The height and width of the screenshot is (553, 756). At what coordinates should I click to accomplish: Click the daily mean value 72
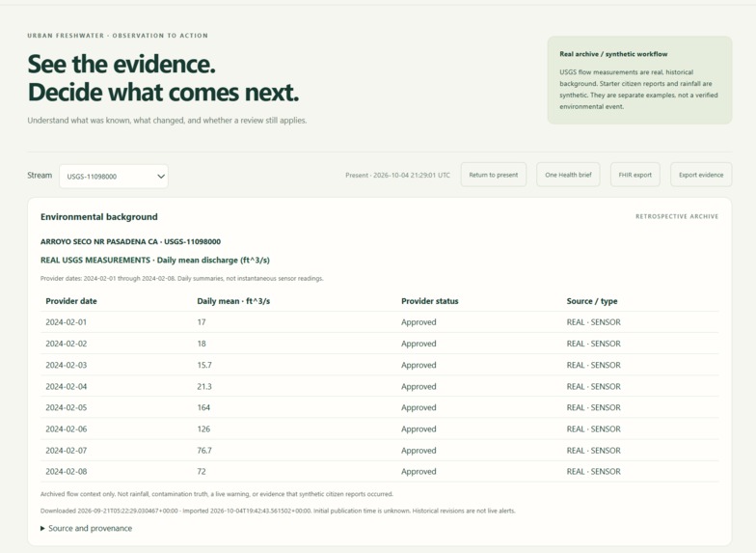tap(202, 472)
